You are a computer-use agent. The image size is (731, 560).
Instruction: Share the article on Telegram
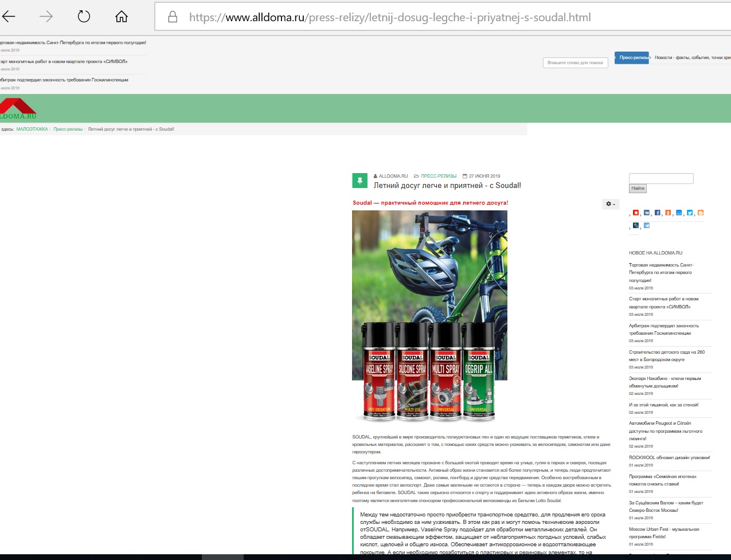pos(647,225)
